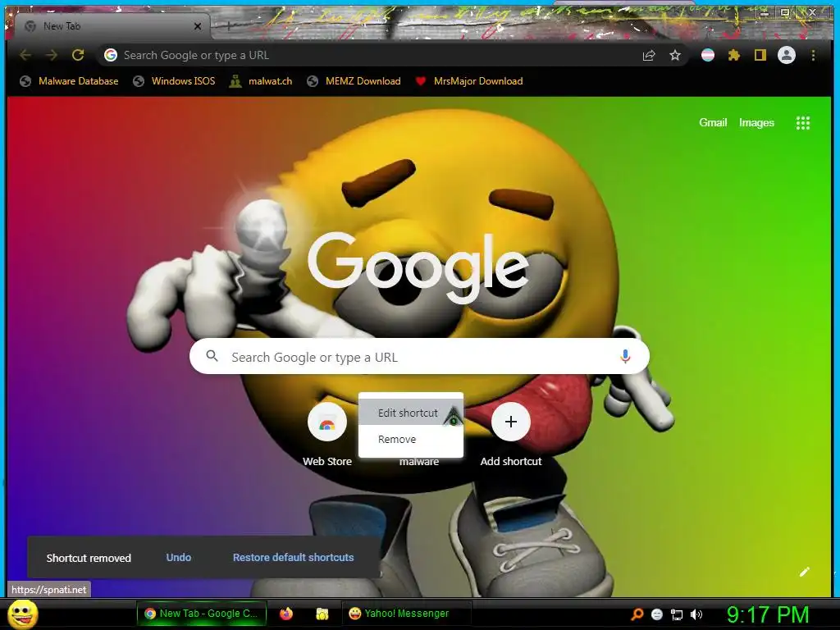Click the round face tray icon

point(657,614)
